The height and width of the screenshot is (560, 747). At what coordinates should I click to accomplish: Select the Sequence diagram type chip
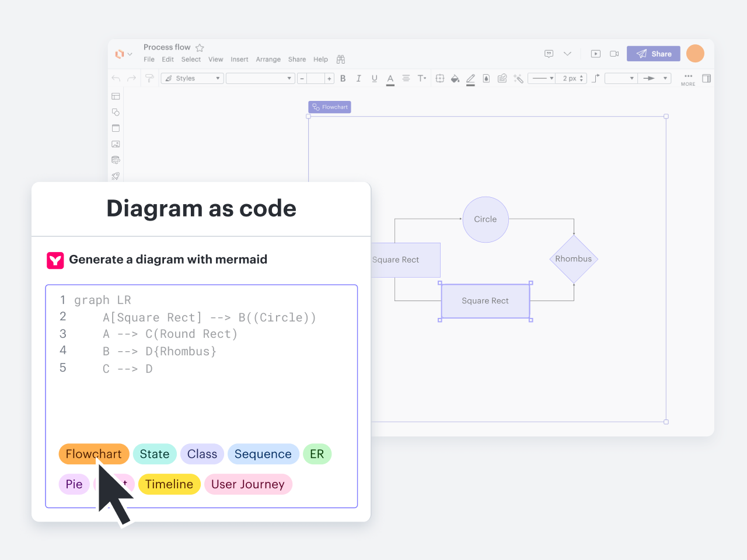click(x=263, y=454)
